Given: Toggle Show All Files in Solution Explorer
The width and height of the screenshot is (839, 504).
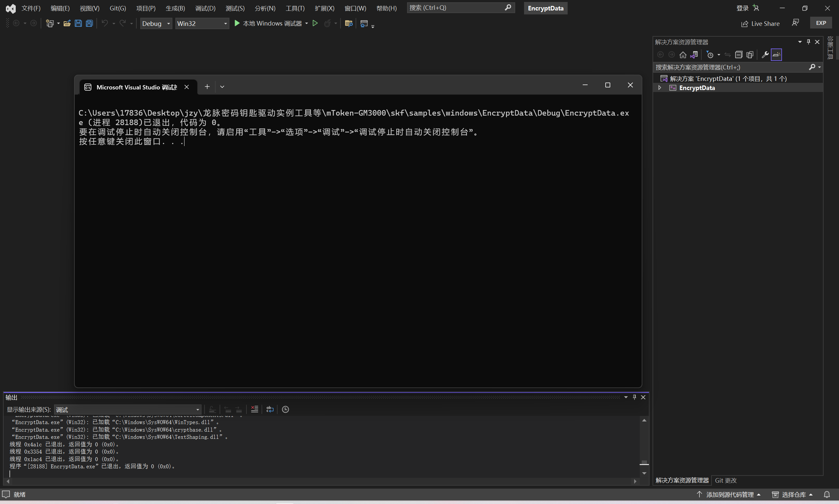Looking at the screenshot, I should point(750,55).
